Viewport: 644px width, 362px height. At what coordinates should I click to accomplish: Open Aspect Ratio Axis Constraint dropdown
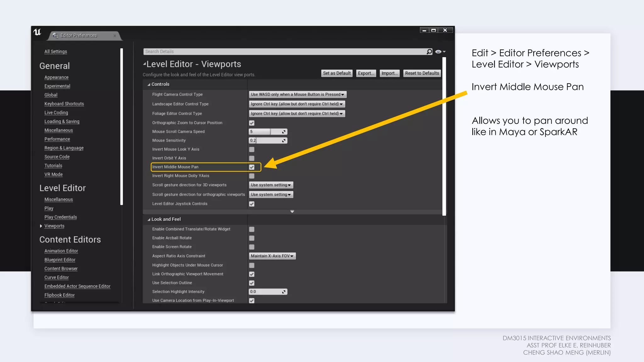point(272,256)
